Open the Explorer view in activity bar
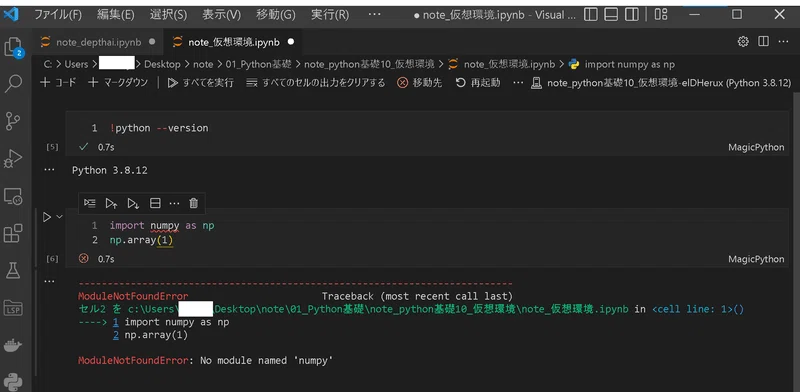The image size is (800, 392). point(13,47)
